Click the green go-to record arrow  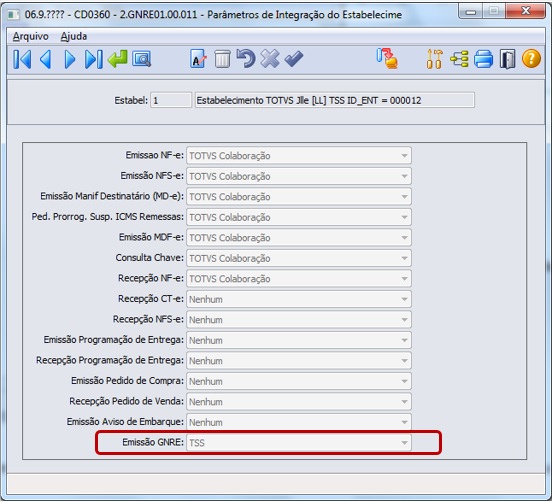click(x=117, y=59)
